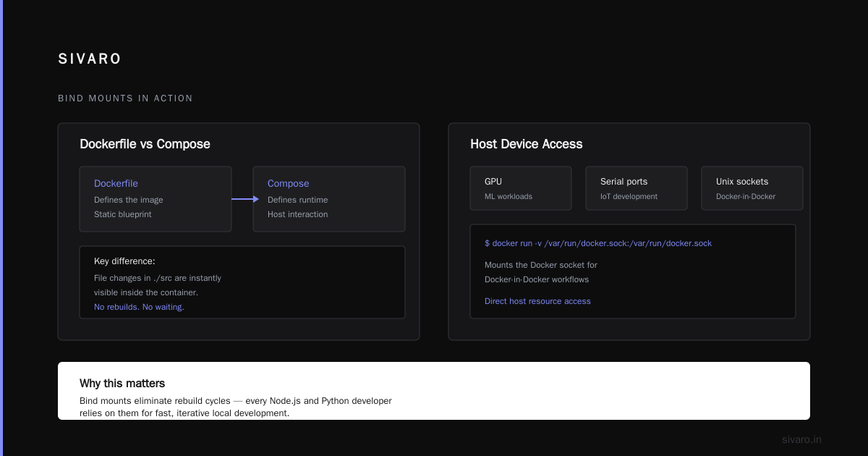
Task: Open the sivaro.in footer link
Action: (x=801, y=439)
